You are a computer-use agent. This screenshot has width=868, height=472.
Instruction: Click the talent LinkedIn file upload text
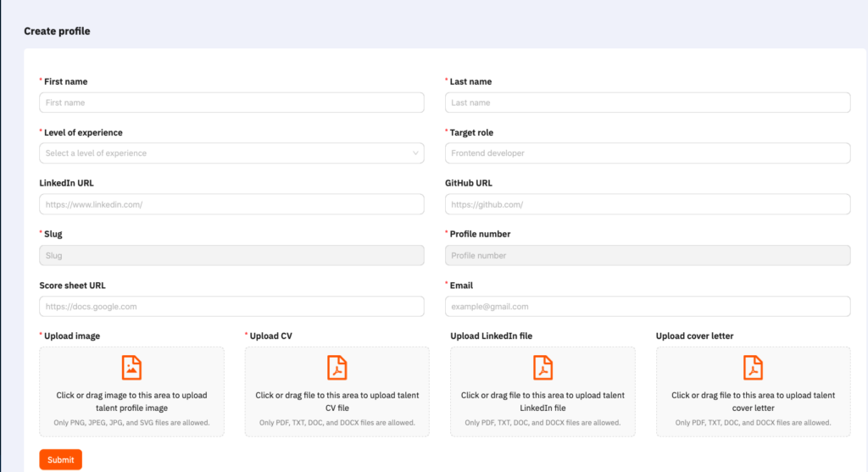(x=543, y=402)
